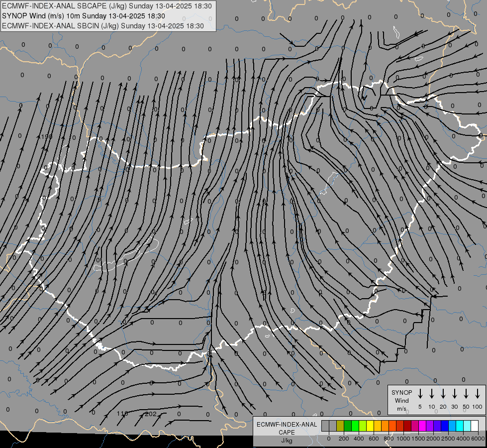
Task: Select the dark red CAPE legend swatch
Action: point(407,426)
